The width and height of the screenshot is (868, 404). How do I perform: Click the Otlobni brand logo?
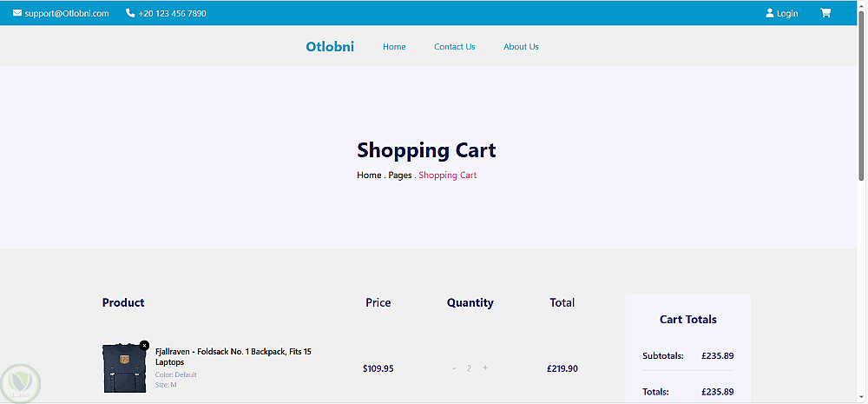tap(330, 47)
